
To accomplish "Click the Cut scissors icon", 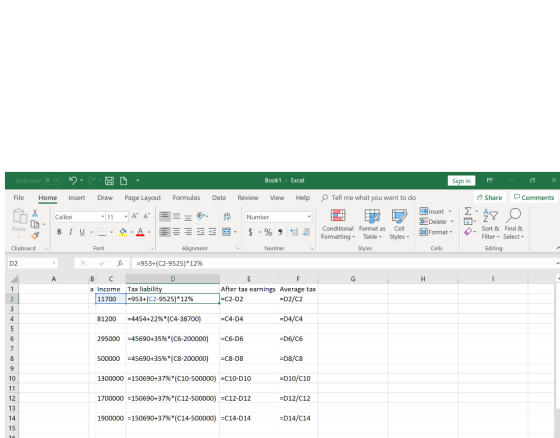I will coord(35,213).
